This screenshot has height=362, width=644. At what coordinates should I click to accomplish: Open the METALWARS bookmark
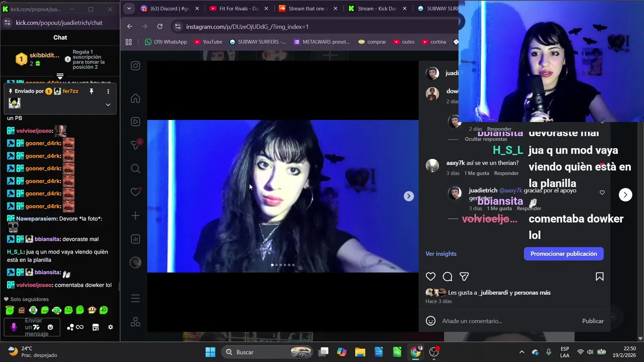point(321,42)
